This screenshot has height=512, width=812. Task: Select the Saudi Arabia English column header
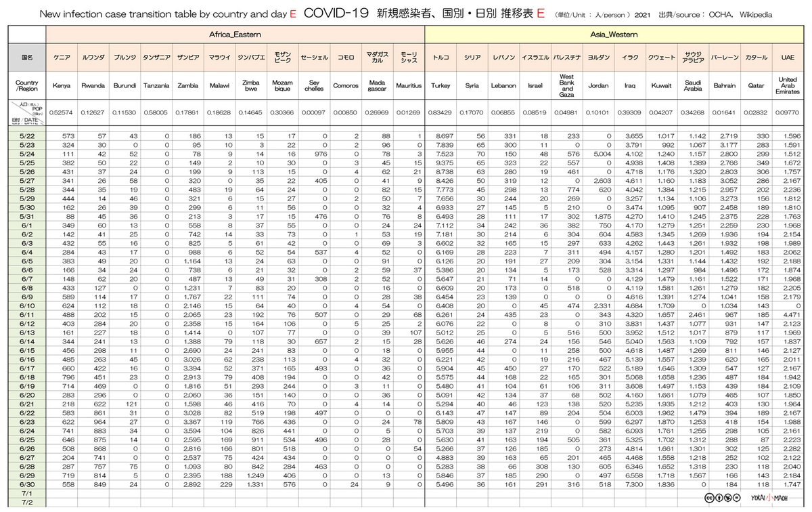coord(693,86)
